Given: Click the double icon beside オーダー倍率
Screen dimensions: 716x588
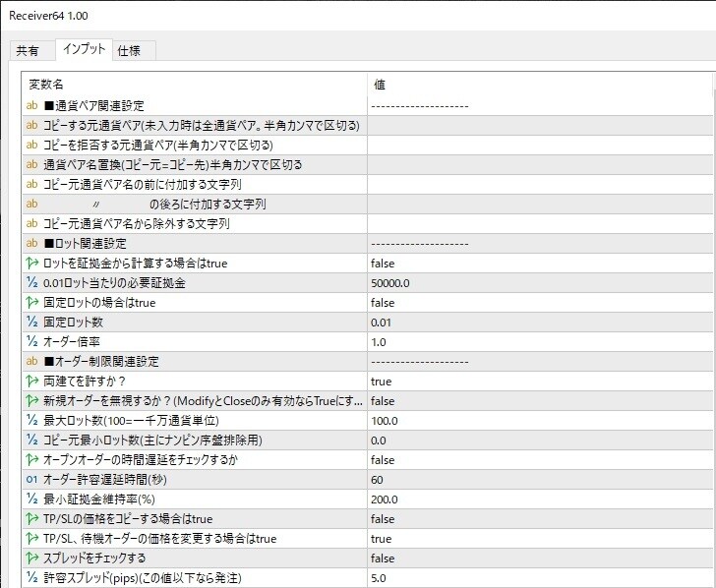Looking at the screenshot, I should tap(31, 341).
